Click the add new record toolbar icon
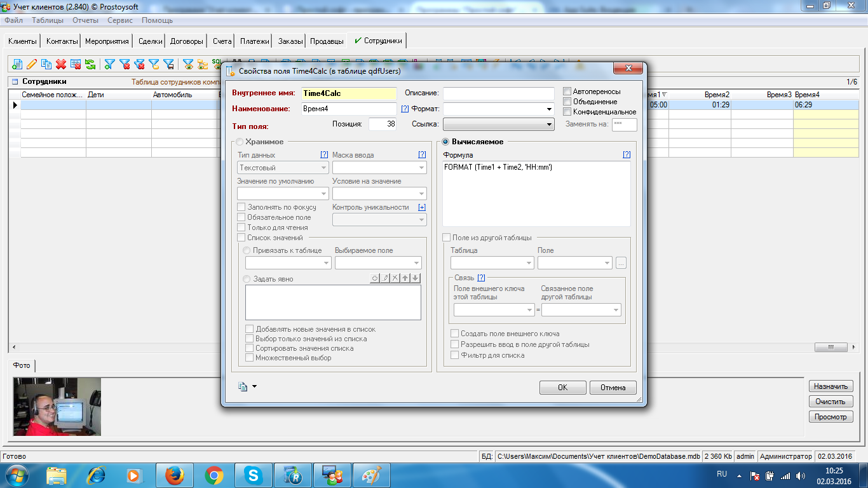Viewport: 868px width, 488px height. tap(17, 64)
